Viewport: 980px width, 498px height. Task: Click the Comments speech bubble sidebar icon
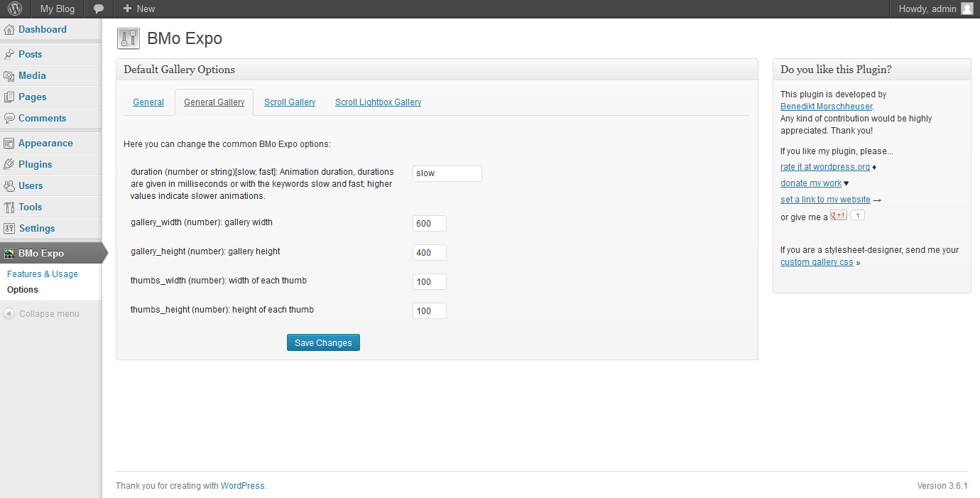coord(9,118)
